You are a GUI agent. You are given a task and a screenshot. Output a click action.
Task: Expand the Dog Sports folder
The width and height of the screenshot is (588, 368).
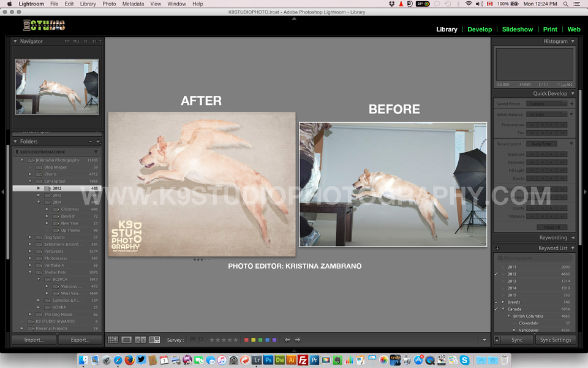(x=30, y=237)
